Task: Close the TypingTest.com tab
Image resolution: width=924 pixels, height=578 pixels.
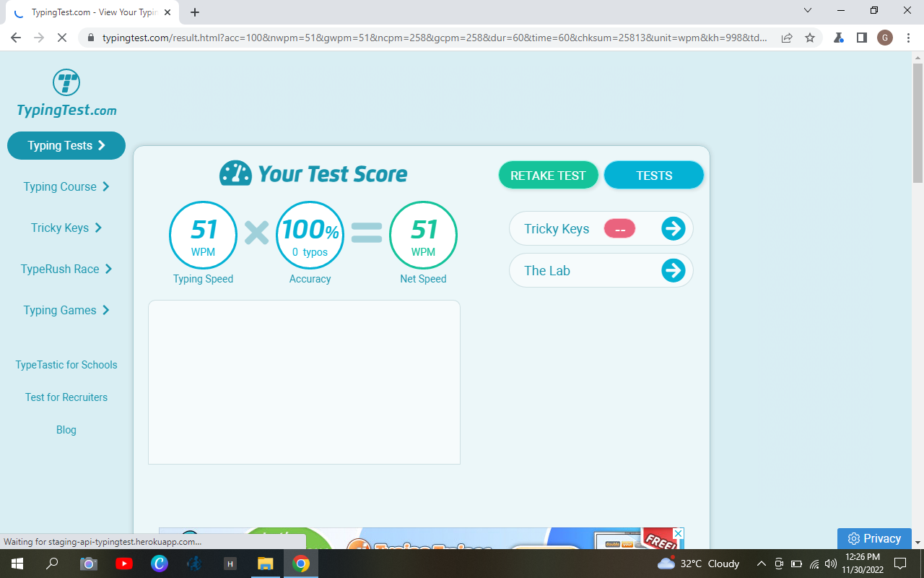Action: pyautogui.click(x=167, y=12)
